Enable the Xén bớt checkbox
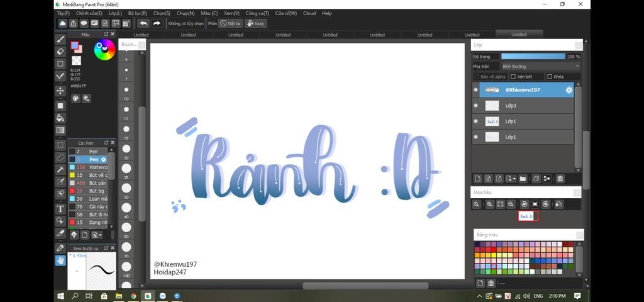The width and height of the screenshot is (644, 302). 513,77
